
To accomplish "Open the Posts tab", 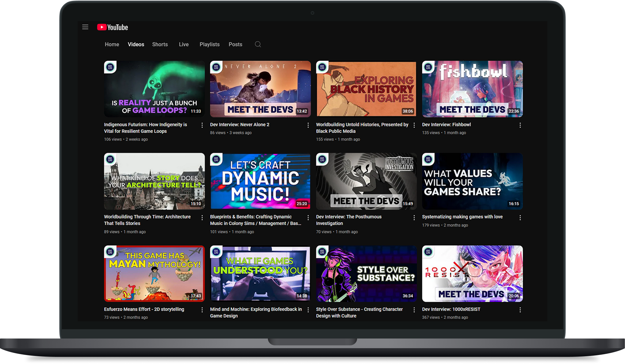I will click(x=235, y=44).
